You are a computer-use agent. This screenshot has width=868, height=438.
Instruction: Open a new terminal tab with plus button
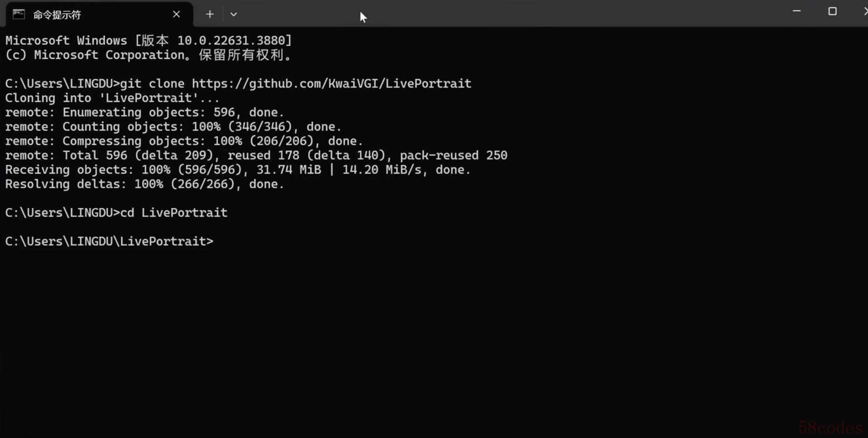pyautogui.click(x=210, y=14)
